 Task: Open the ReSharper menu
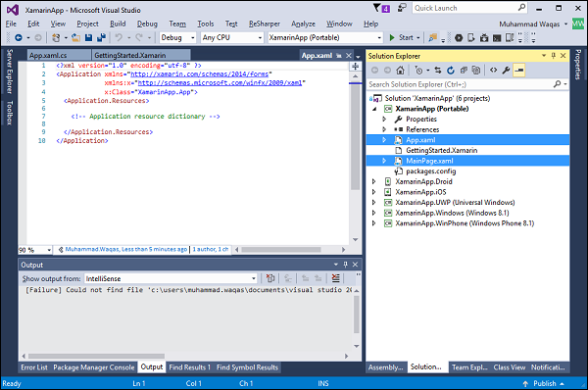click(265, 24)
